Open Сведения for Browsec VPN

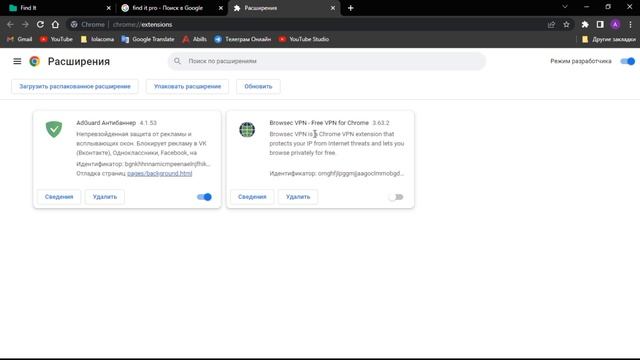click(x=252, y=197)
